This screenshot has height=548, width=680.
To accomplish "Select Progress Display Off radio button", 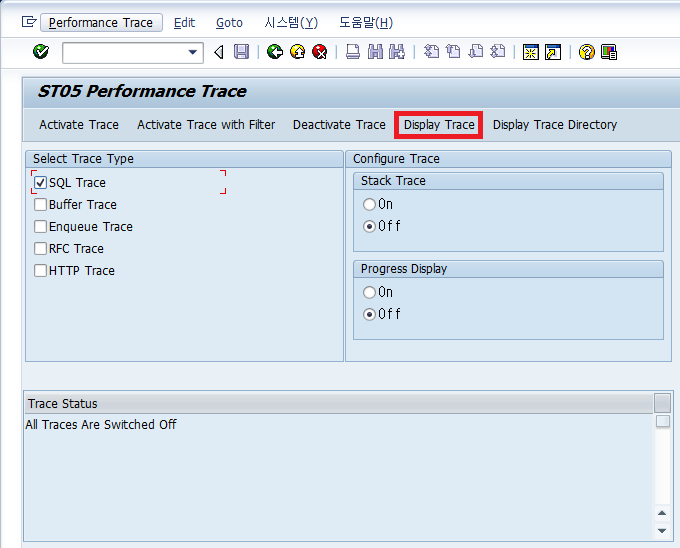I will pyautogui.click(x=369, y=314).
